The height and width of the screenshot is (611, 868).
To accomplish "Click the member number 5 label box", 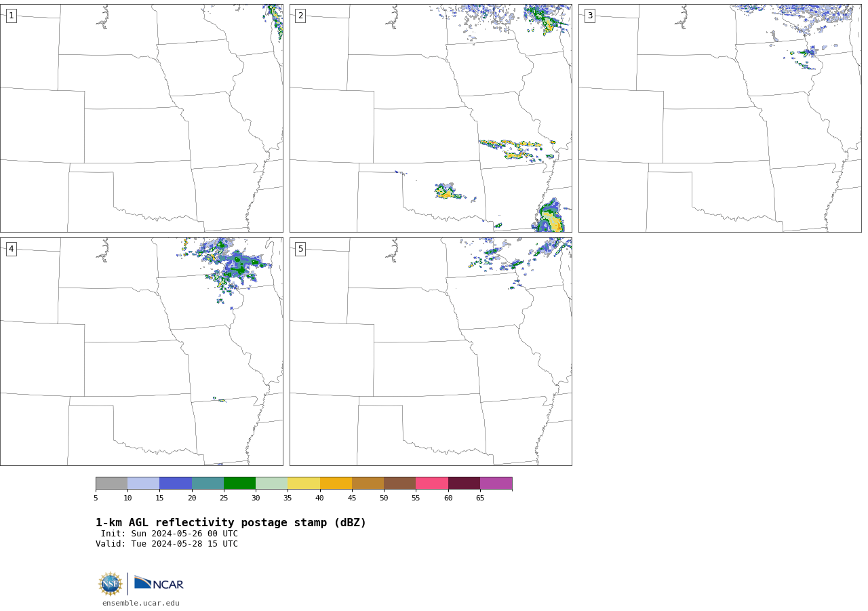I will [x=300, y=249].
